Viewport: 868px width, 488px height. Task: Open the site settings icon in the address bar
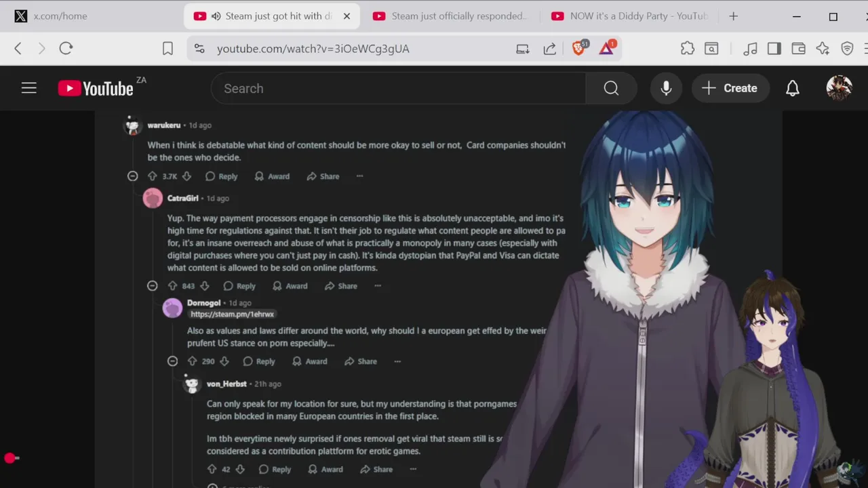(199, 48)
